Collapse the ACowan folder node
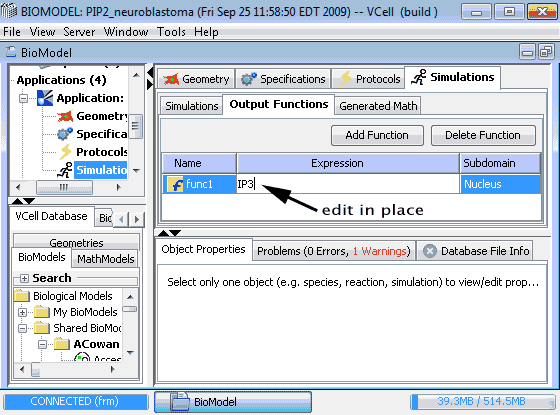 coord(42,344)
